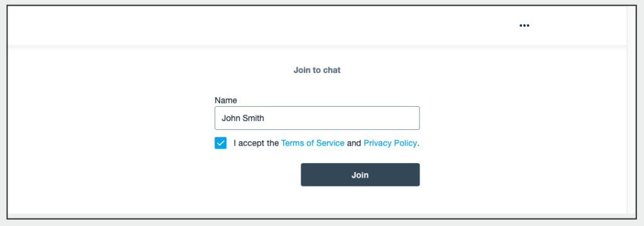This screenshot has width=644, height=226.
Task: Follow the blue Privacy Policy hyperlink
Action: click(x=390, y=143)
